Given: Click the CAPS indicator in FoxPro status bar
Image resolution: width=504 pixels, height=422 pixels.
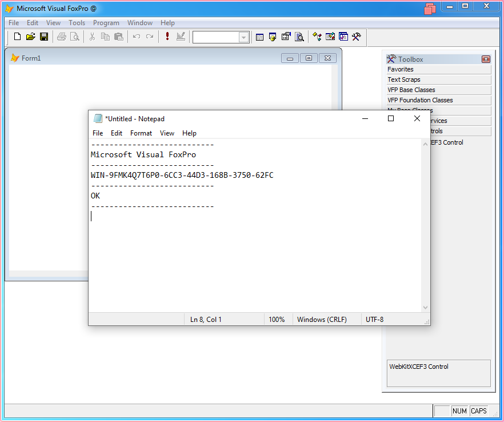Looking at the screenshot, I should tap(479, 411).
